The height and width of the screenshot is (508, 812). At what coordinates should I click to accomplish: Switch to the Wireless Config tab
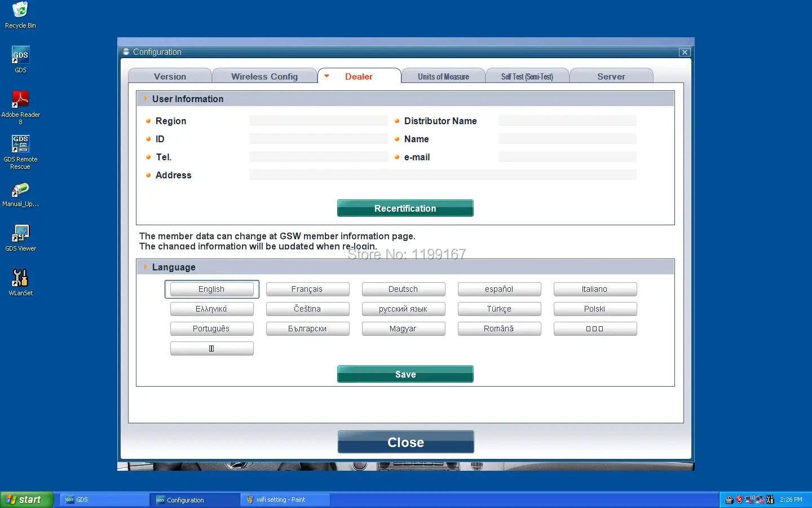(264, 76)
